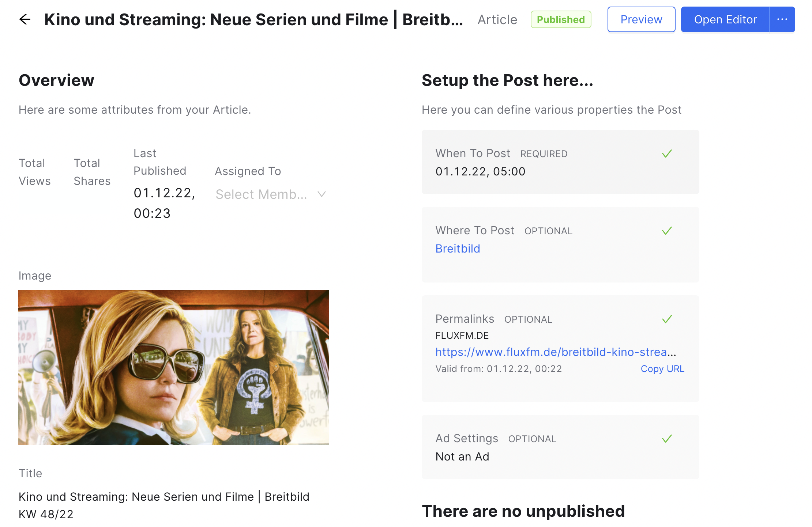
Task: Click the Published status badge
Action: click(561, 19)
